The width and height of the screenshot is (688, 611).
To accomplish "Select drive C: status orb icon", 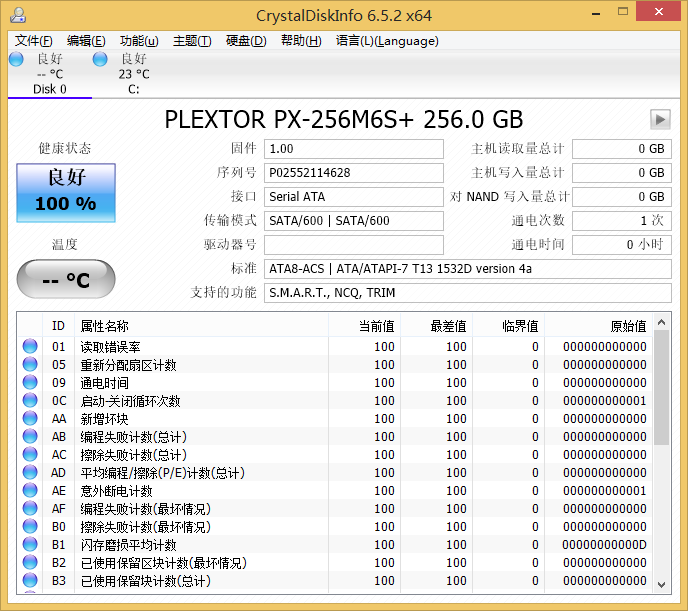I will click(x=100, y=59).
